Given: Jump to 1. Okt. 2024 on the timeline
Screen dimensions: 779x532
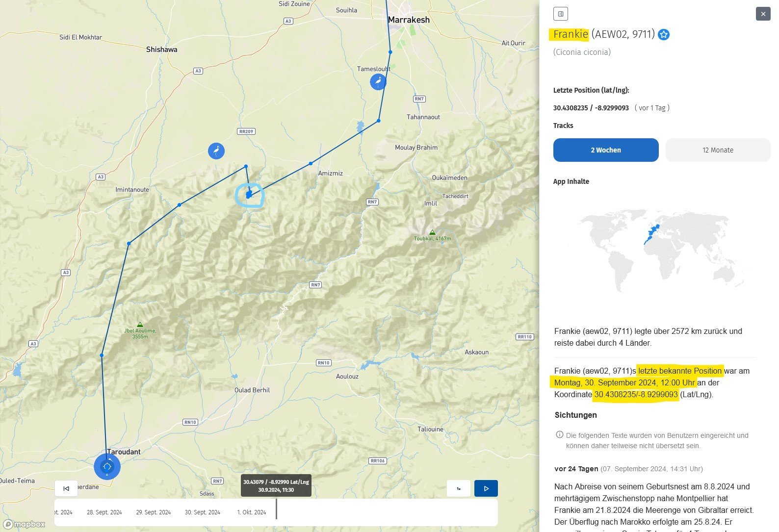Looking at the screenshot, I should 251,512.
